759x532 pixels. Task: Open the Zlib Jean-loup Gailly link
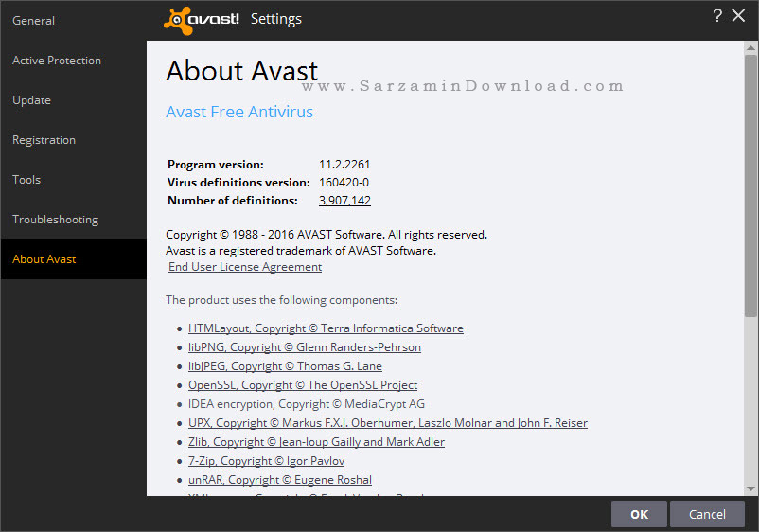tap(317, 441)
